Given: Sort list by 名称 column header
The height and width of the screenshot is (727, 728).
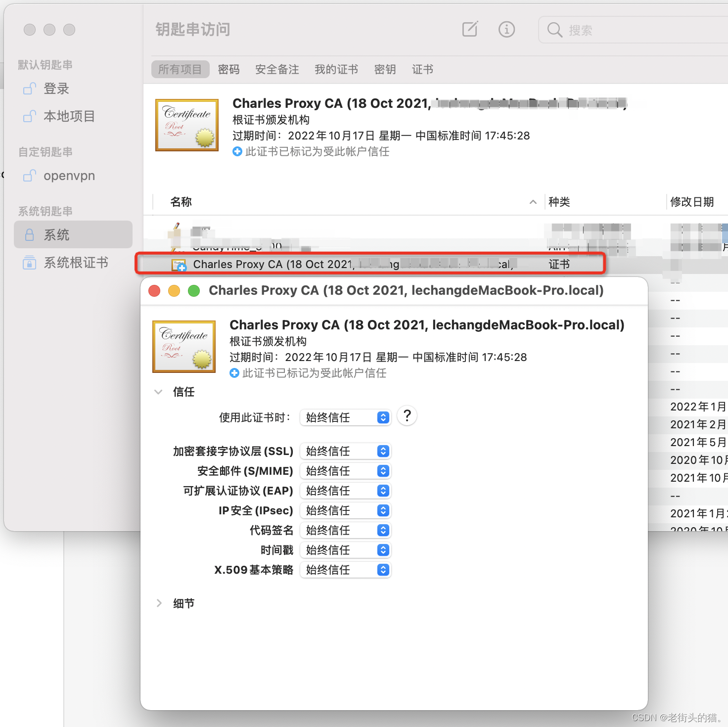Looking at the screenshot, I should [x=181, y=202].
